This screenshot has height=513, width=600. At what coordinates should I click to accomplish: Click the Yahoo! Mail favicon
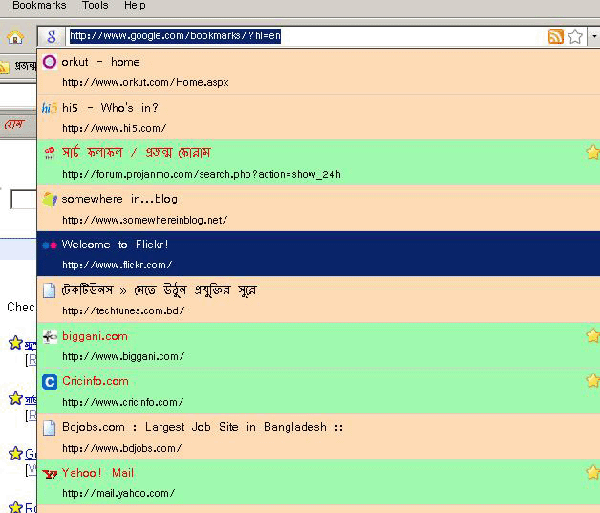[50, 473]
